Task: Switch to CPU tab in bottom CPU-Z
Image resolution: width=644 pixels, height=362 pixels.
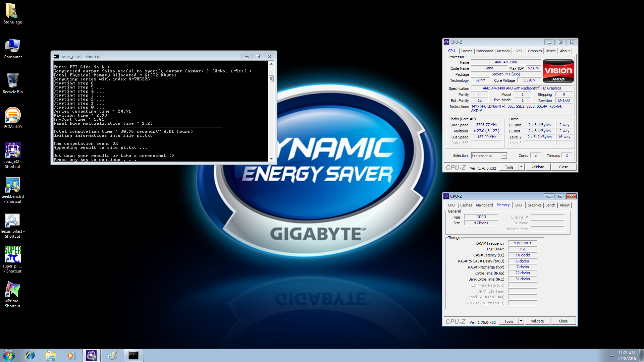Action: [x=451, y=205]
